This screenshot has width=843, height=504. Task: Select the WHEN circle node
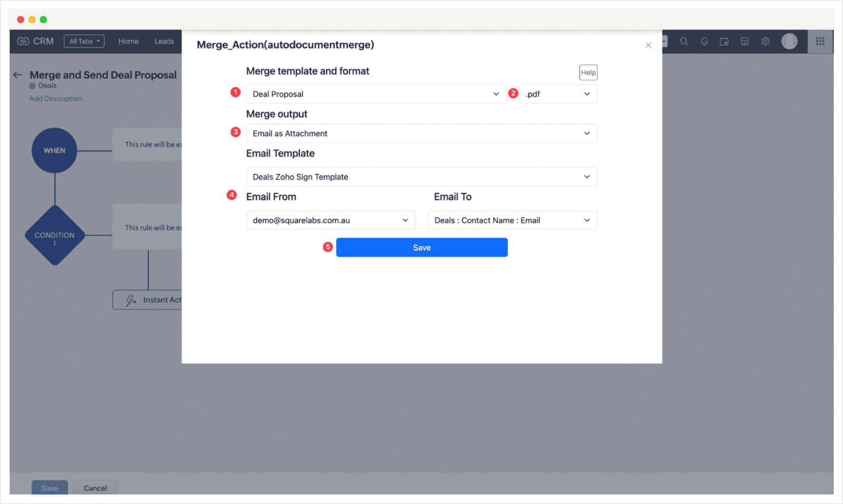click(x=55, y=150)
